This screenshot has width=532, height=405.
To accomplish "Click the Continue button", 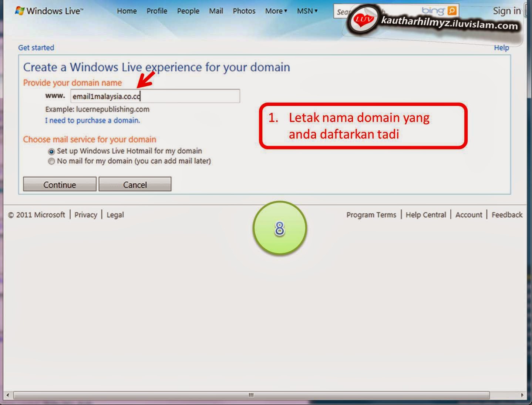I will click(60, 184).
